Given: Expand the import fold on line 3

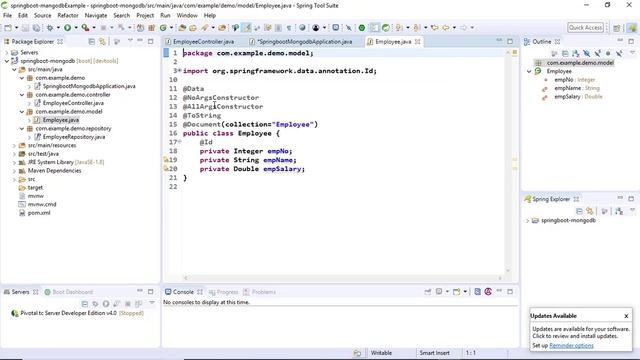Looking at the screenshot, I should [179, 71].
